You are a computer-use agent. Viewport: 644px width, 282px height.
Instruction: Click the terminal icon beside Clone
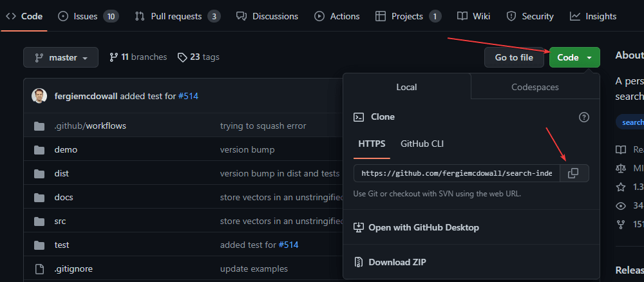pos(359,117)
